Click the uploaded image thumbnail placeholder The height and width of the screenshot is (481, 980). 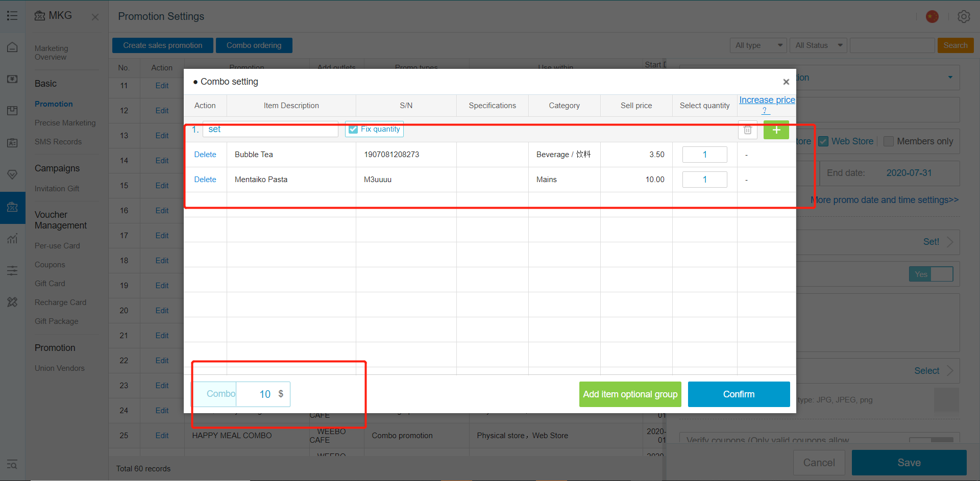pyautogui.click(x=946, y=400)
